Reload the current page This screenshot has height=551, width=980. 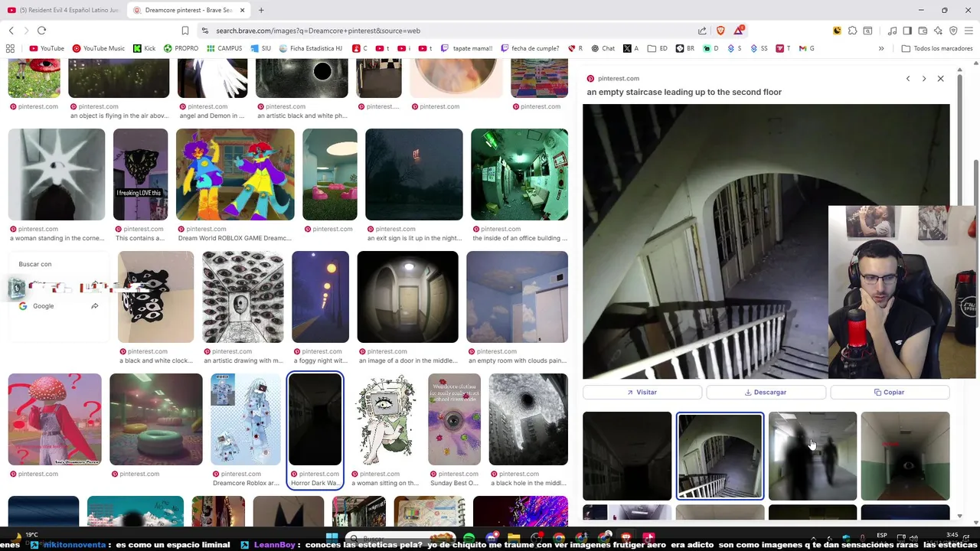click(41, 31)
